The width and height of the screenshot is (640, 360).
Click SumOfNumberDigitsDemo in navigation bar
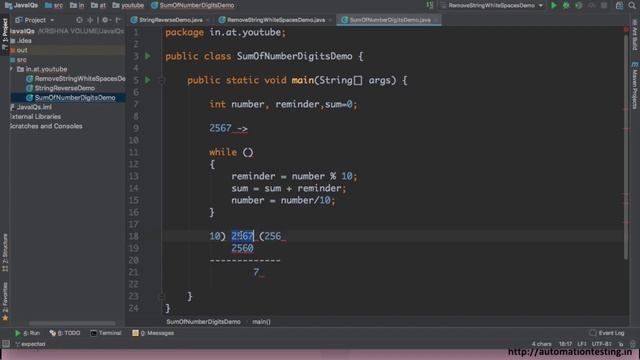point(193,5)
